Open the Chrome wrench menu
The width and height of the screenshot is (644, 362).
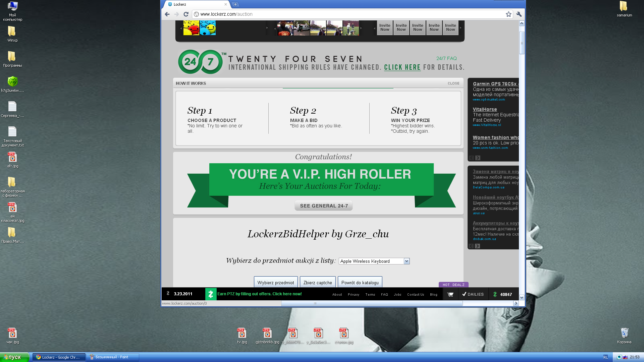click(519, 14)
